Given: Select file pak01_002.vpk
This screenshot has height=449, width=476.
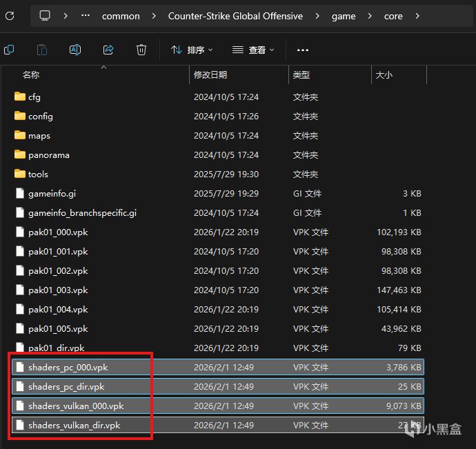Looking at the screenshot, I should 58,271.
